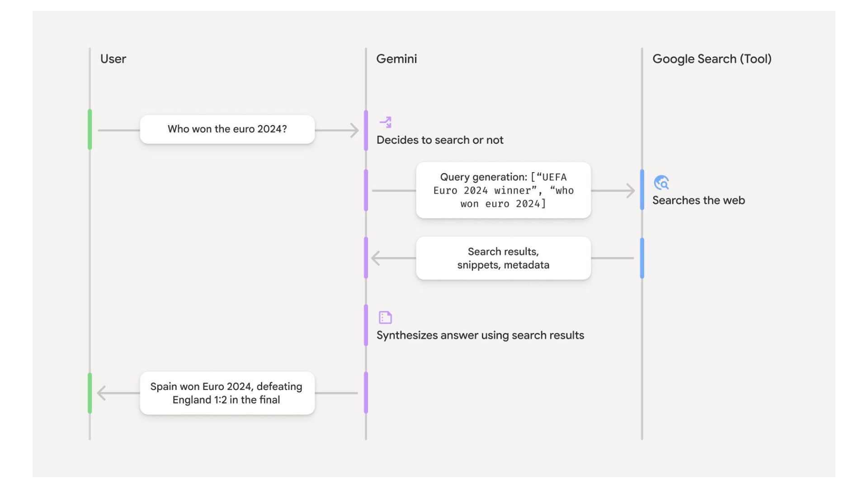Click the "User" lifeline heading
Image resolution: width=868 pixels, height=488 pixels.
click(x=113, y=59)
